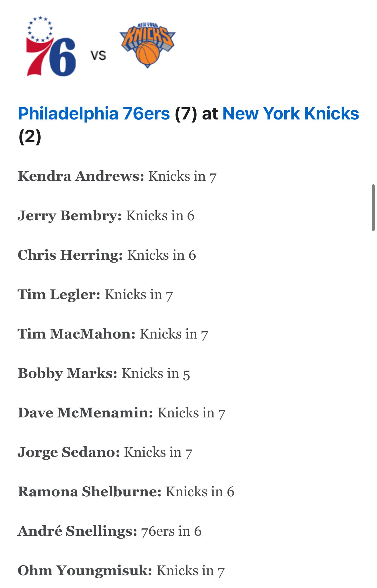Click the (2) seed number in heading
377x588 pixels.
coord(30,137)
